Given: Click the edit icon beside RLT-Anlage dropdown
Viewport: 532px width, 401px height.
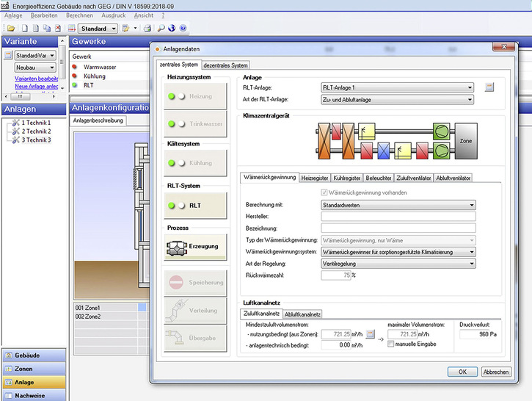Looking at the screenshot, I should tap(490, 87).
